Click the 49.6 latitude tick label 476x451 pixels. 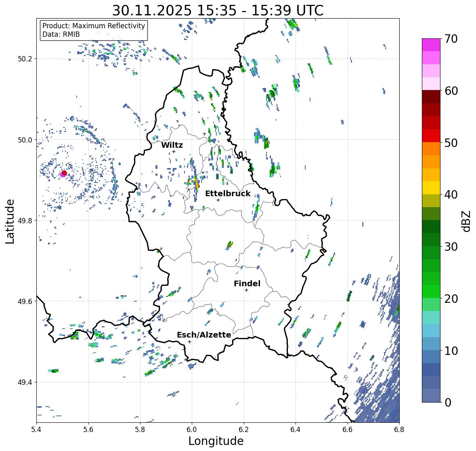pos(25,301)
